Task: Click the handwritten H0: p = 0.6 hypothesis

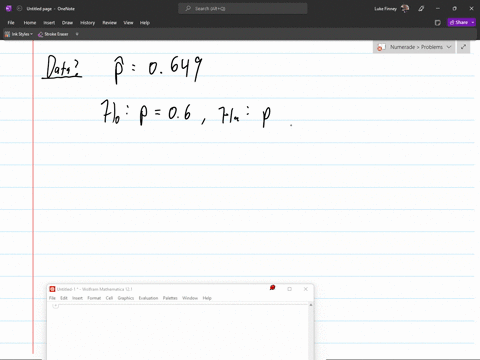Action: 146,114
